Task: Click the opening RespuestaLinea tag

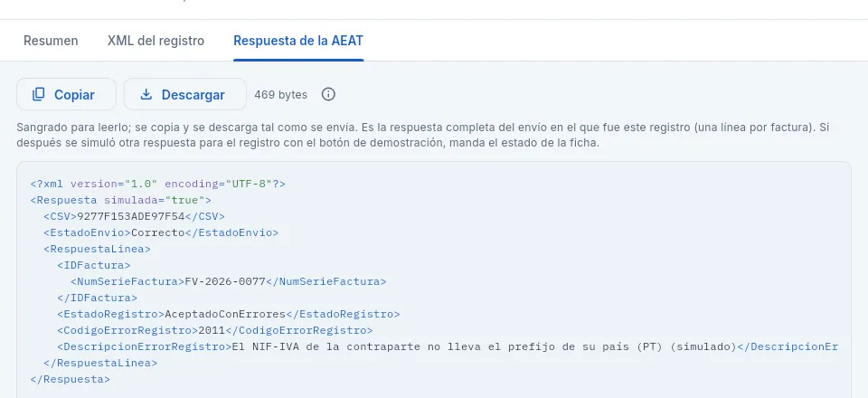Action: click(x=97, y=249)
